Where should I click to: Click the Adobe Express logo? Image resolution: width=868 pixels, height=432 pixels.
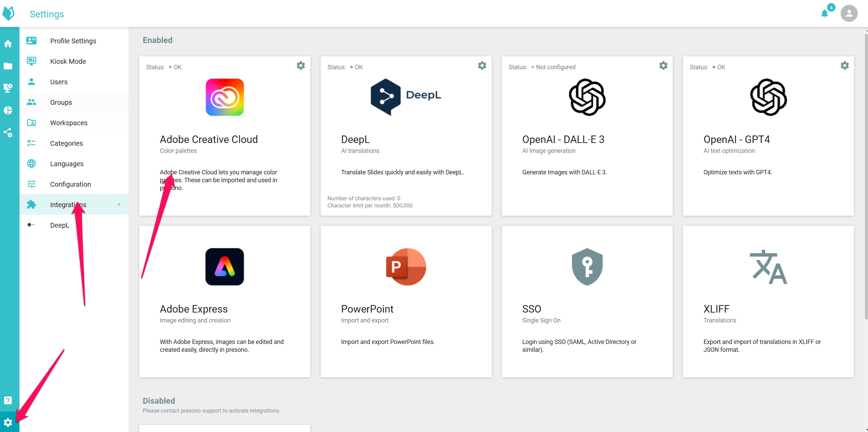225,267
